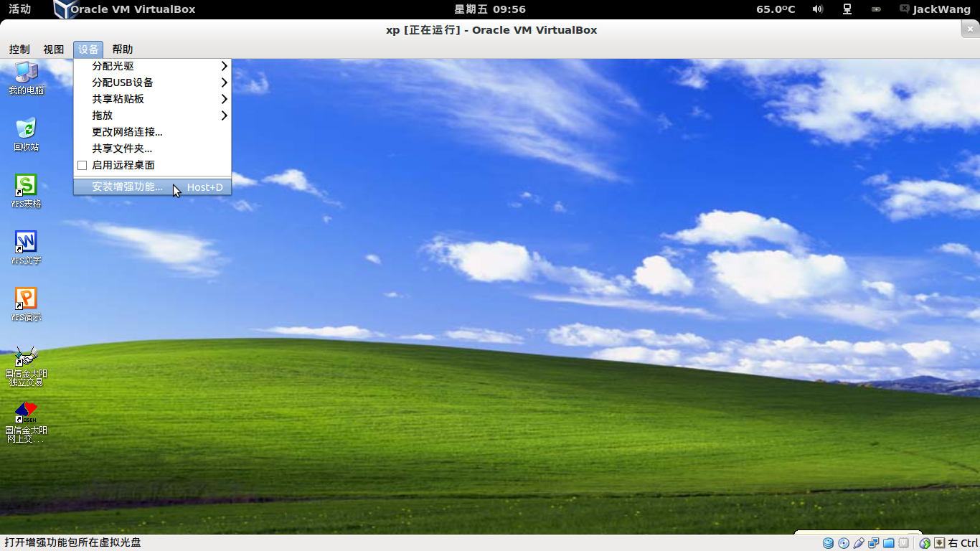Expand the 共享粘贴板 submenu arrow
Screen dimensions: 980x551
click(x=224, y=99)
